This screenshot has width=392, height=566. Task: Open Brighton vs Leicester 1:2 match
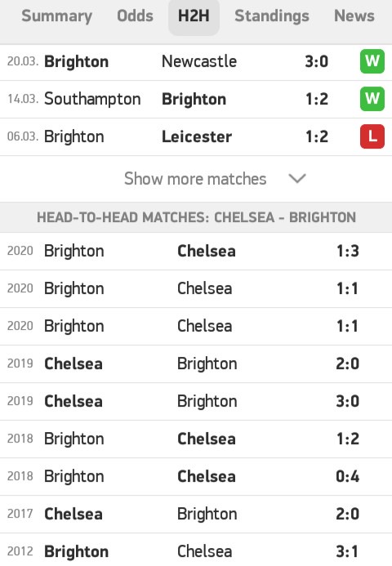coord(196,137)
